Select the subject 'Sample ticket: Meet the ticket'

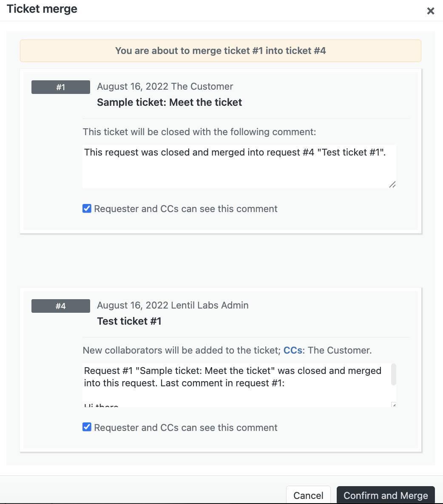pyautogui.click(x=169, y=102)
